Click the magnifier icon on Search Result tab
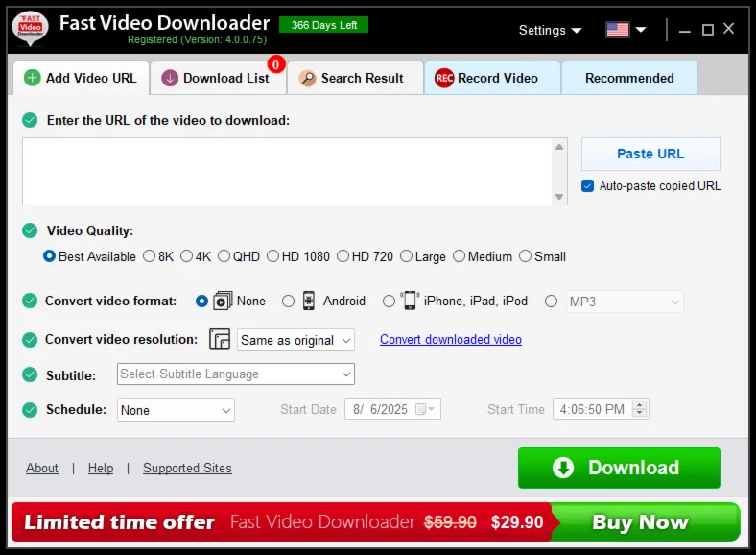Image resolution: width=756 pixels, height=555 pixels. point(307,78)
